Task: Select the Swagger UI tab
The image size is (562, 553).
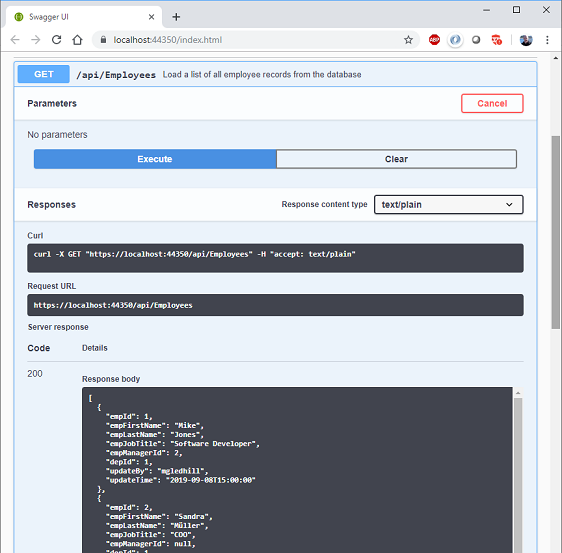Action: 83,17
